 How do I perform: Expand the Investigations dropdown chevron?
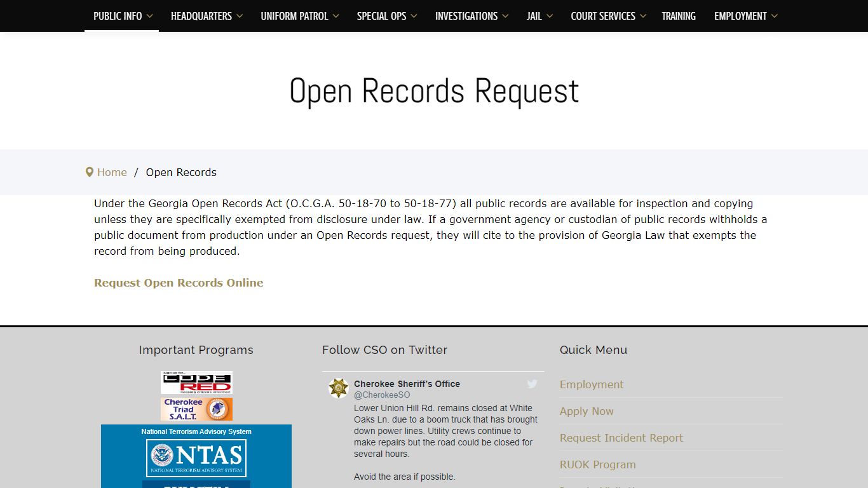click(505, 17)
